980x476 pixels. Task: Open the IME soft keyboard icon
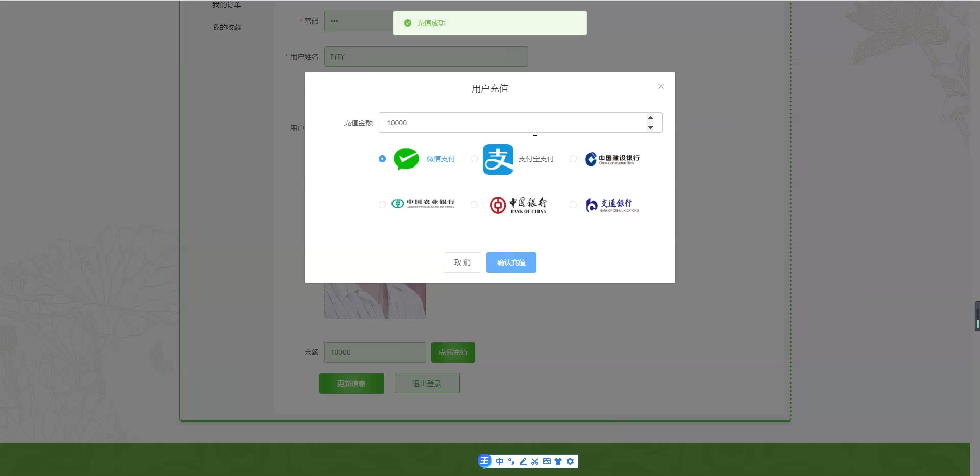pos(547,461)
